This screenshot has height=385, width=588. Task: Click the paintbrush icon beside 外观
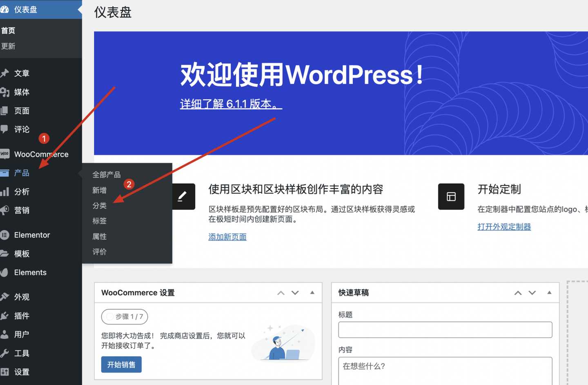4,297
